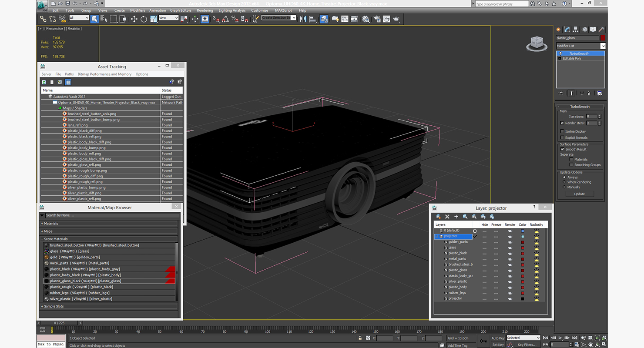
Task: Open the Motion command panel tab
Action: pos(584,30)
